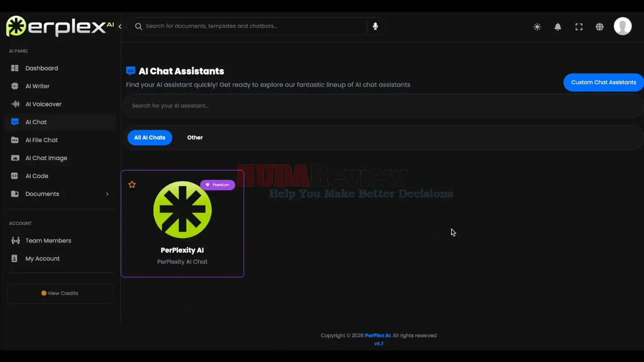Activate the microphone voice search icon
Image resolution: width=644 pixels, height=362 pixels.
[375, 27]
